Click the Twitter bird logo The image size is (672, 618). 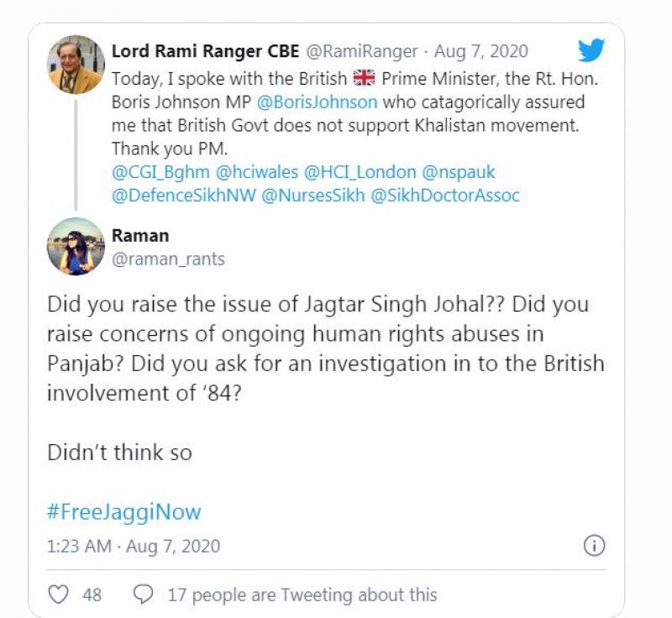(x=591, y=50)
